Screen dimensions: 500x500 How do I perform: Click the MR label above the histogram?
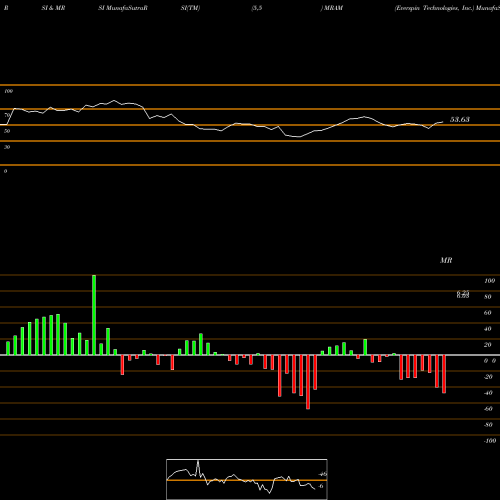[x=446, y=260]
